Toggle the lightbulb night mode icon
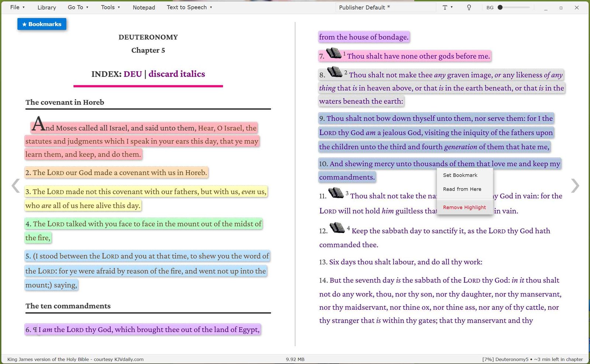The image size is (590, 364). 469,7
